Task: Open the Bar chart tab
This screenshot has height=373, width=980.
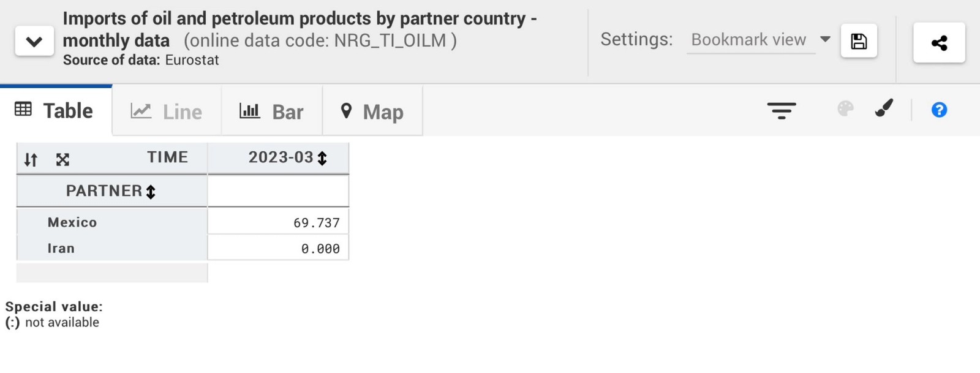Action: 271,111
